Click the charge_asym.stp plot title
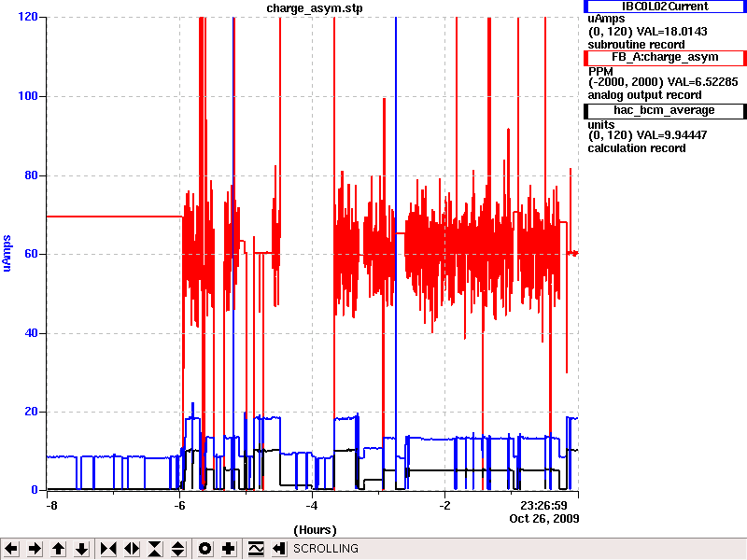 click(x=314, y=8)
